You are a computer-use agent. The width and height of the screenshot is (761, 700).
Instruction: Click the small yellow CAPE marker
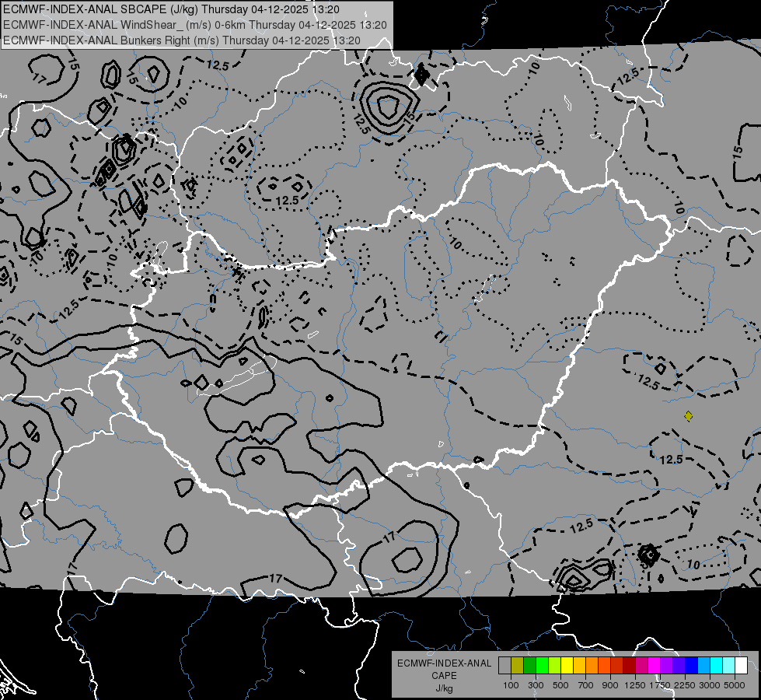[x=688, y=416]
